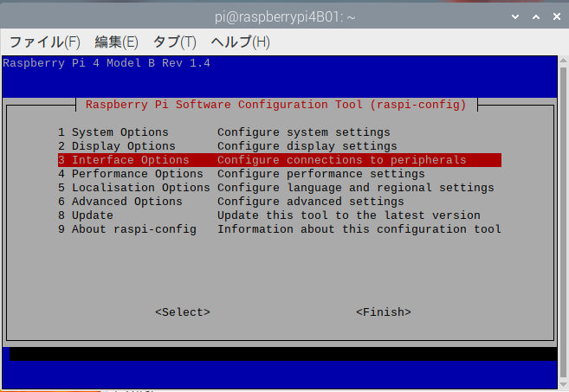Minimize the terminal window
569x392 pixels.
(503, 15)
